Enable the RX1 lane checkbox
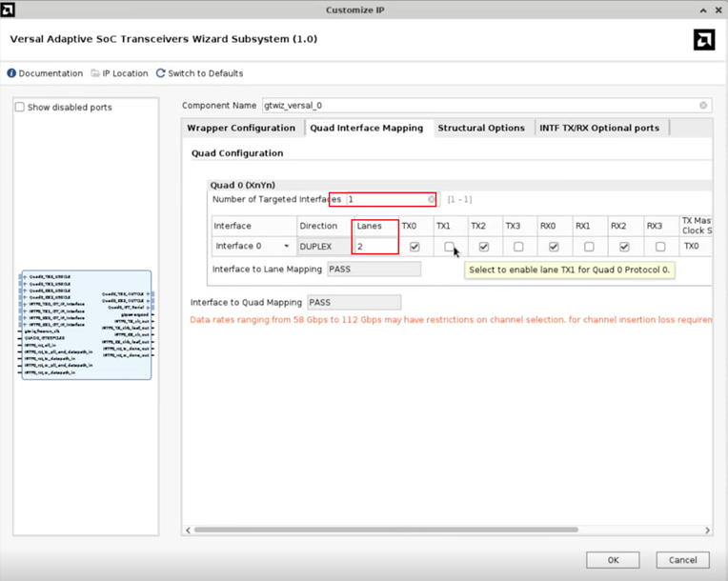728x581 pixels. point(589,247)
